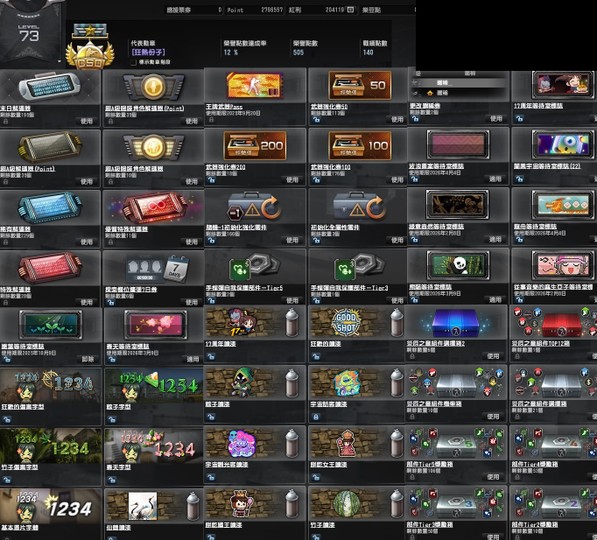Select the panda lobby label item
This screenshot has width=597, height=540.
(457, 265)
